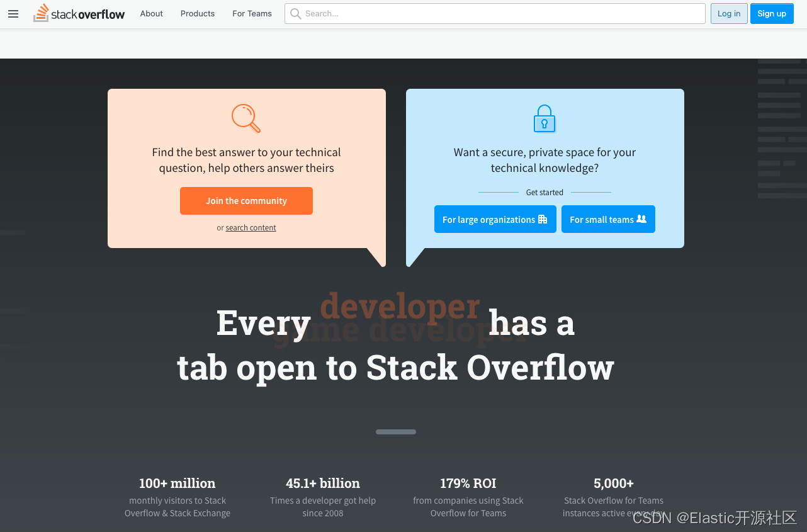Click 'Times a developer got help' caption
The image size is (807, 532).
(323, 507)
